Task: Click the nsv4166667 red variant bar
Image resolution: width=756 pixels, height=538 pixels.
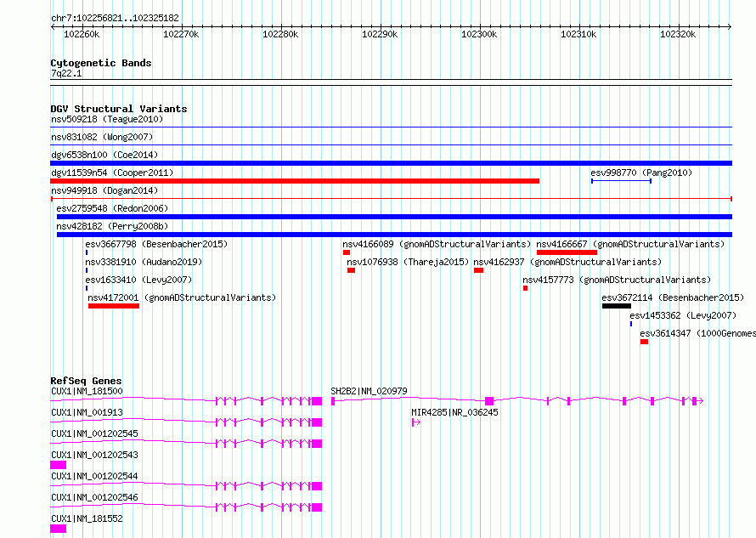Action: [567, 252]
